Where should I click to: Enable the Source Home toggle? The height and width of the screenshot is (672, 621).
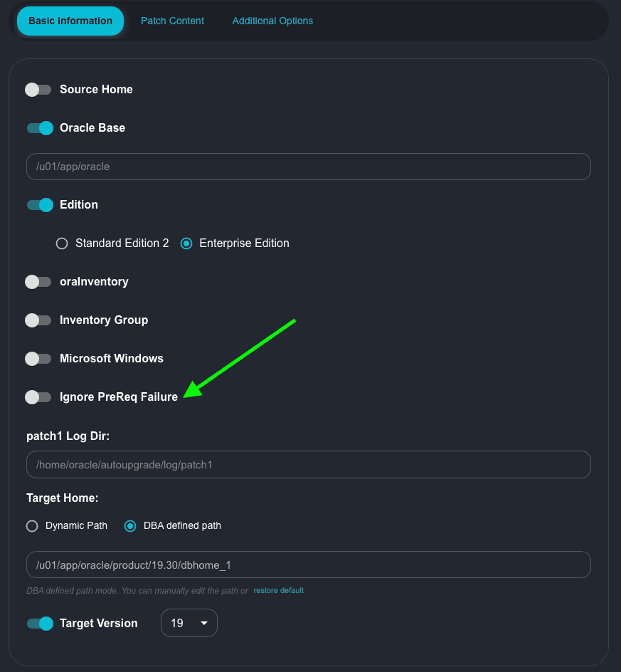[38, 90]
